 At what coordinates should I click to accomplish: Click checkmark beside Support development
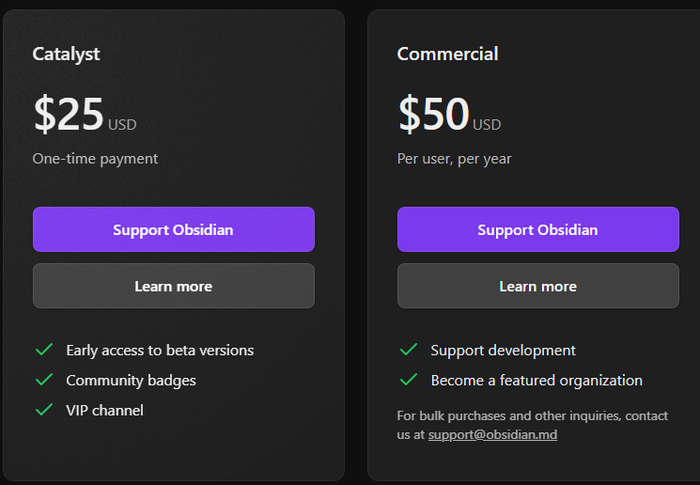tap(408, 350)
